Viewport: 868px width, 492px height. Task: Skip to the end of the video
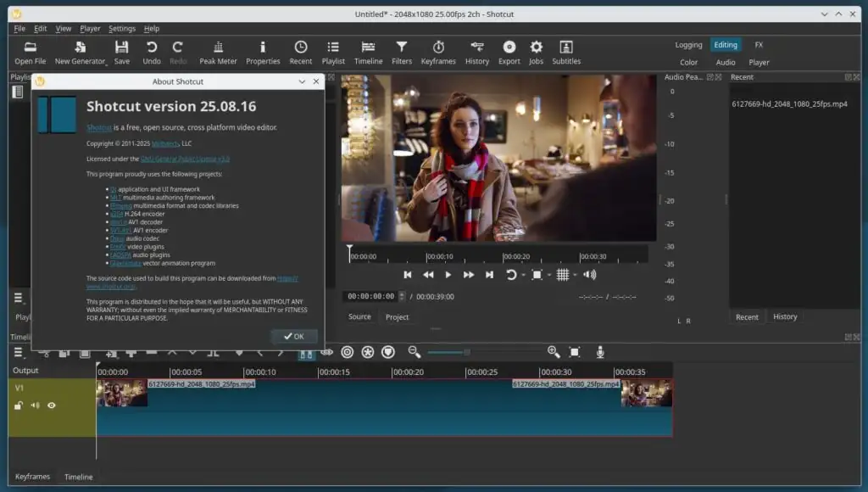click(489, 275)
